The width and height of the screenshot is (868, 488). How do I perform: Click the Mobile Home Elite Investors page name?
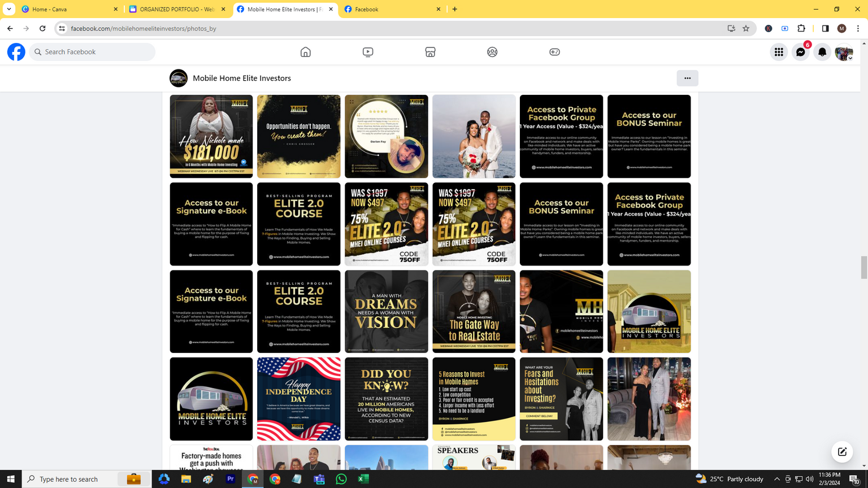[242, 79]
